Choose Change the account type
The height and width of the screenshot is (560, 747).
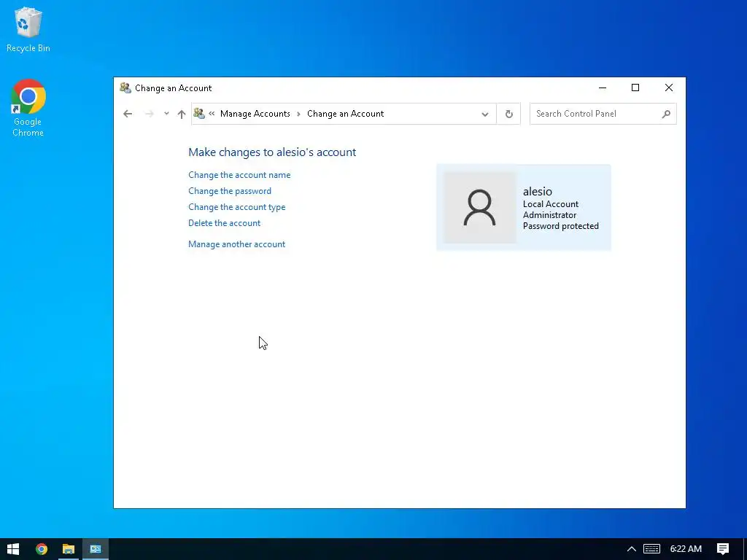click(237, 207)
